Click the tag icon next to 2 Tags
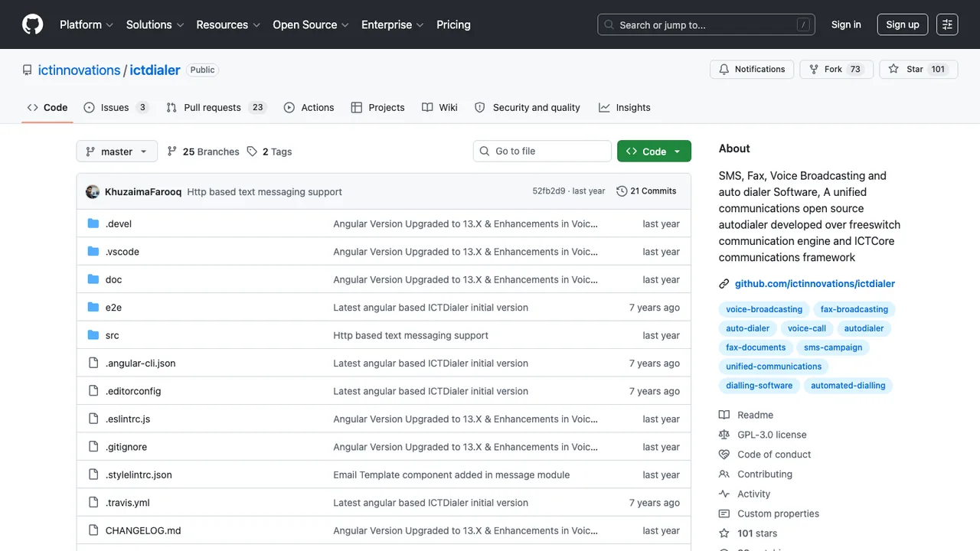Screen dimensions: 980x551 coord(252,152)
